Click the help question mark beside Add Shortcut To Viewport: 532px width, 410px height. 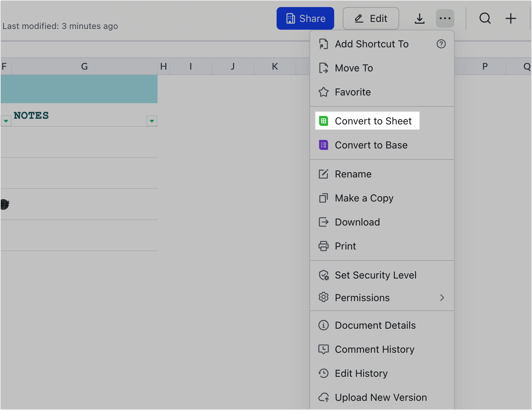coord(441,44)
